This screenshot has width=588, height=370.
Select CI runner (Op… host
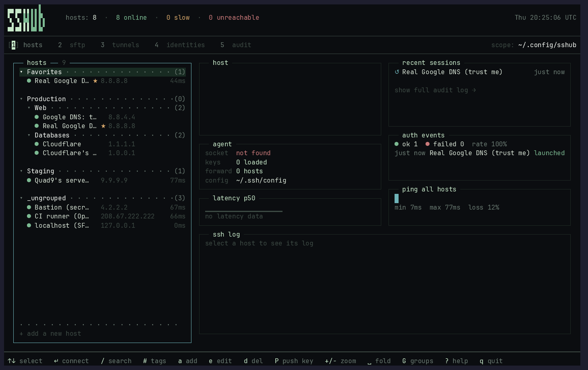pos(102,216)
